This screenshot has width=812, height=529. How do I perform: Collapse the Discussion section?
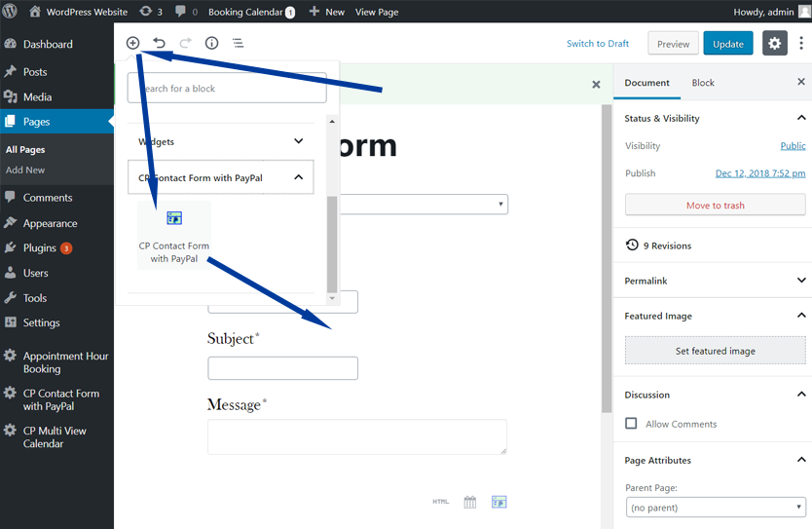[713, 395]
